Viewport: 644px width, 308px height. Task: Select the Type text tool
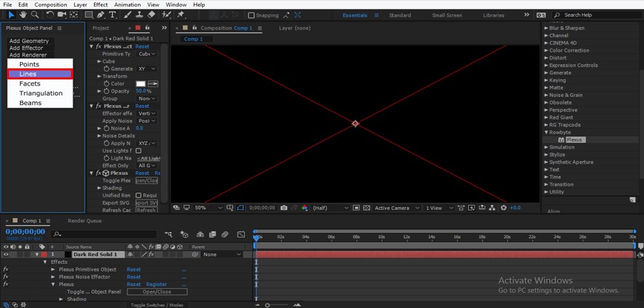pos(112,15)
